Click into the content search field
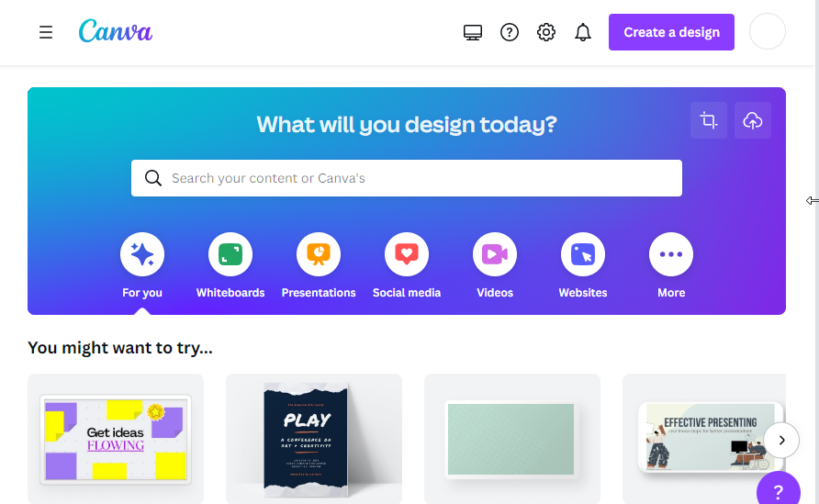Image resolution: width=819 pixels, height=504 pixels. pos(407,178)
